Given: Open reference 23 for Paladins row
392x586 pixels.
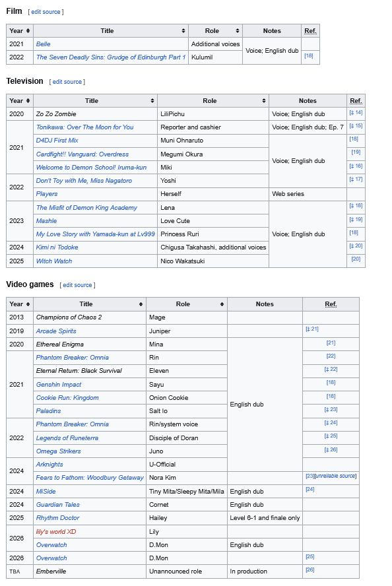Looking at the screenshot, I should 331,409.
